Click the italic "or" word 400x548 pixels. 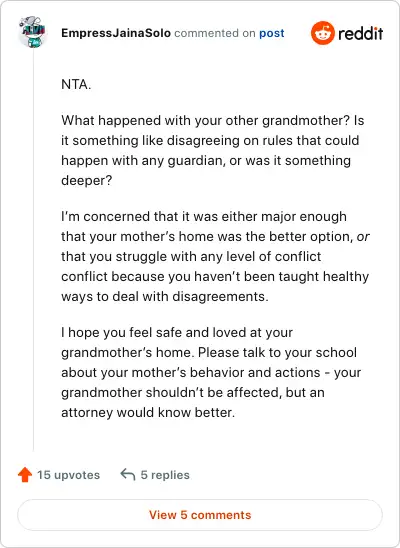(363, 237)
